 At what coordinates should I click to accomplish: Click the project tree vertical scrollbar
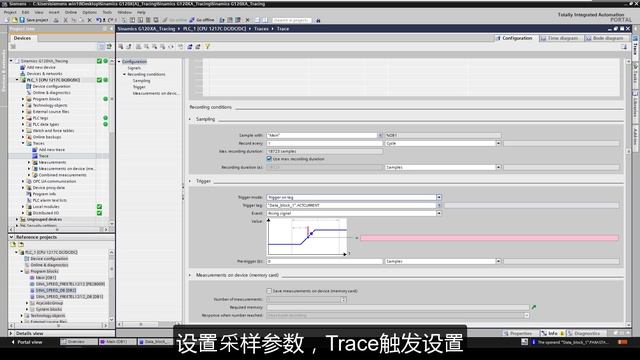[112, 143]
